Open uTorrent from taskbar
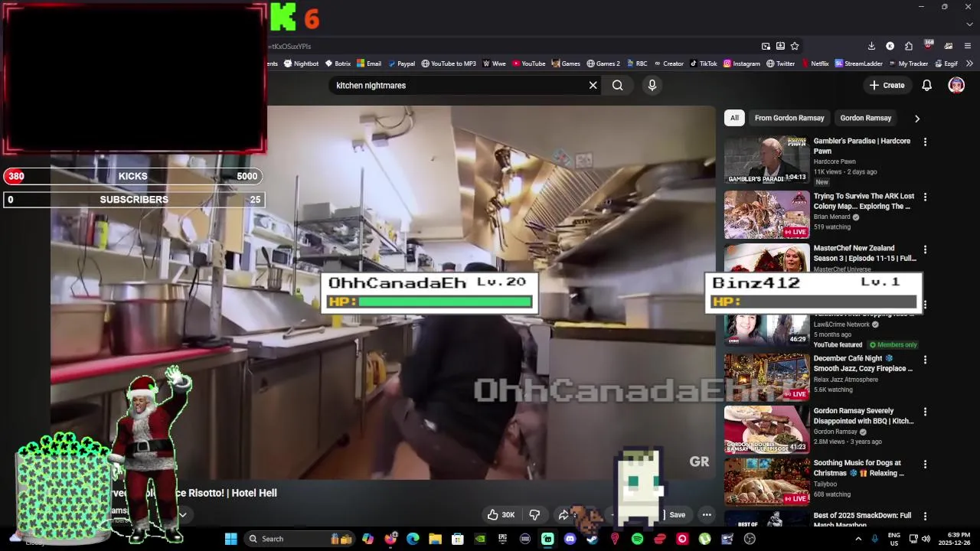980x551 pixels. click(x=704, y=539)
